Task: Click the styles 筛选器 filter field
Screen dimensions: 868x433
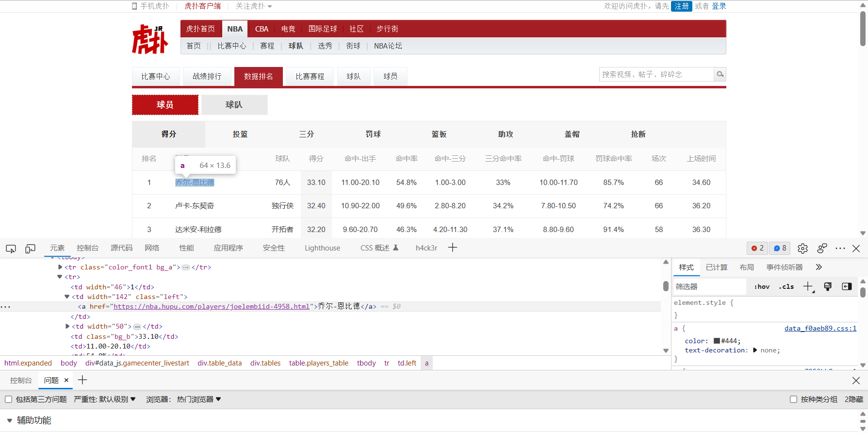Action: click(709, 287)
